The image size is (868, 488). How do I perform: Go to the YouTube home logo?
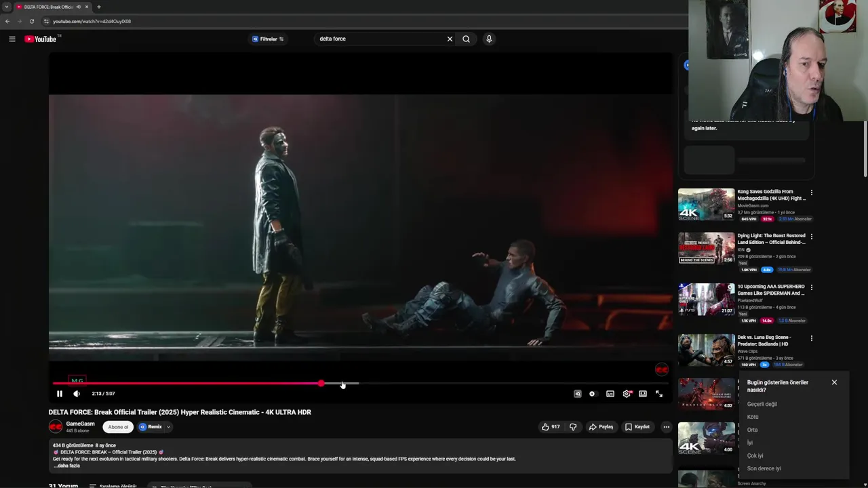pos(41,39)
